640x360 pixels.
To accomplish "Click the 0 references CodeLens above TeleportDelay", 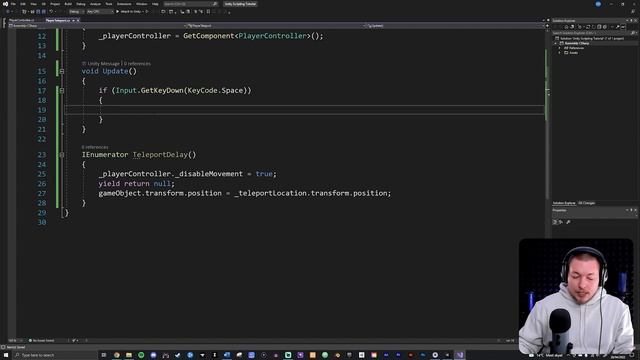I will click(x=95, y=147).
